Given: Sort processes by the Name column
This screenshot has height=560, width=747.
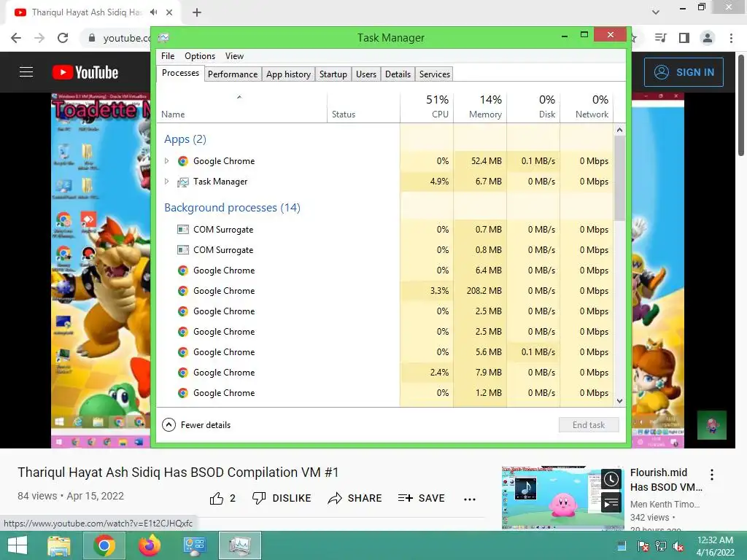Looking at the screenshot, I should click(242, 106).
